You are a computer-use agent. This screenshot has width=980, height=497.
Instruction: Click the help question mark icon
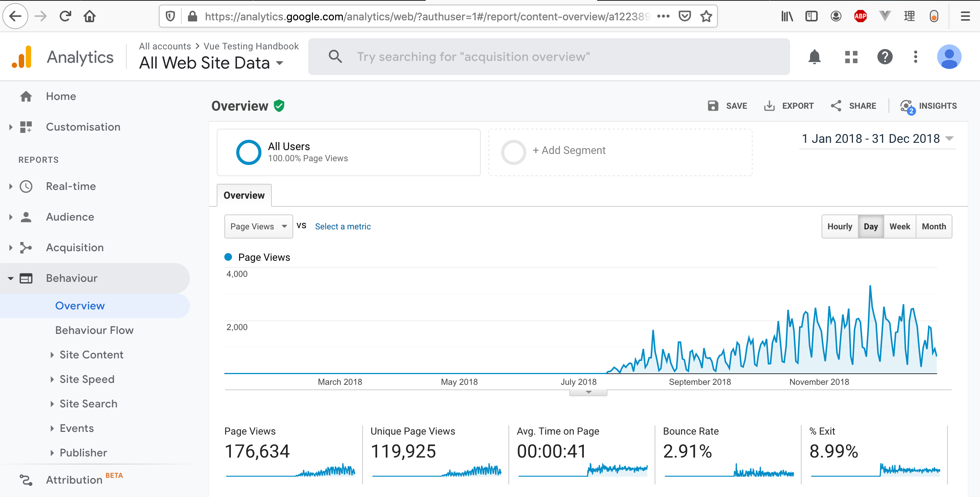[x=885, y=57]
